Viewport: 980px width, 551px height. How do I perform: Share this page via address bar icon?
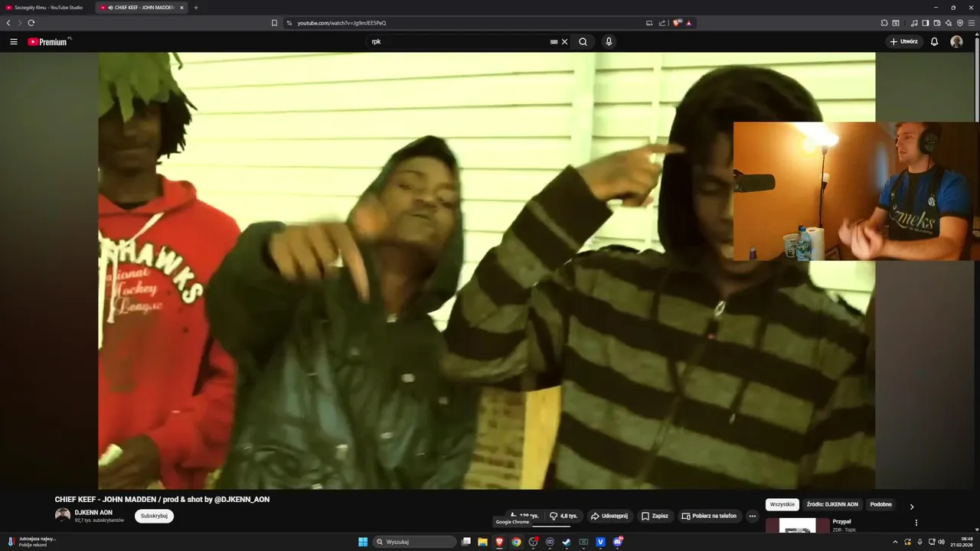coord(662,23)
